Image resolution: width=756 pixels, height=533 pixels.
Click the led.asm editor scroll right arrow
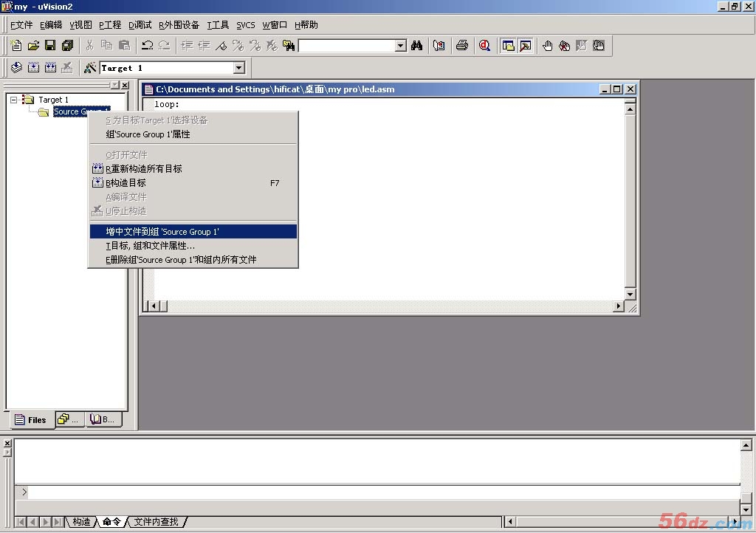(x=619, y=306)
